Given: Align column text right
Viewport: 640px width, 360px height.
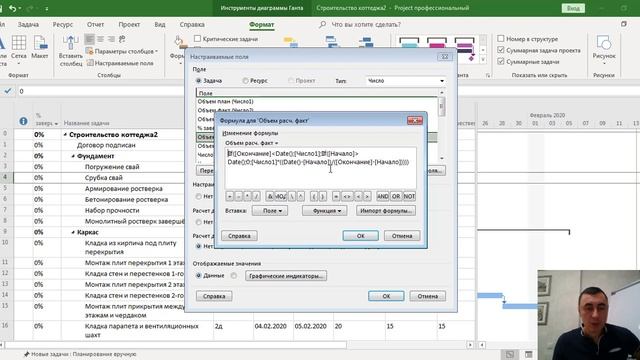Looking at the screenshot, I should [111, 39].
